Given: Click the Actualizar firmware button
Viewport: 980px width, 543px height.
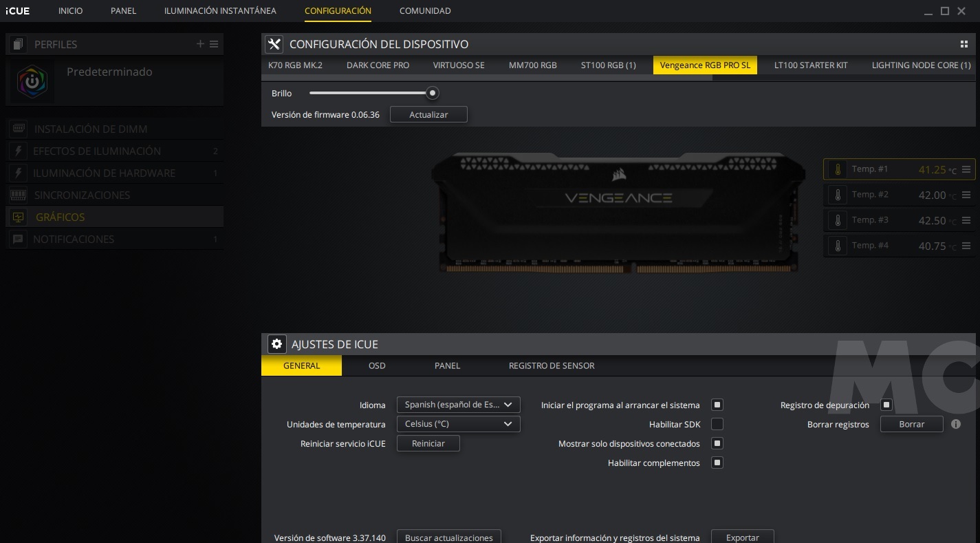Looking at the screenshot, I should (x=428, y=114).
